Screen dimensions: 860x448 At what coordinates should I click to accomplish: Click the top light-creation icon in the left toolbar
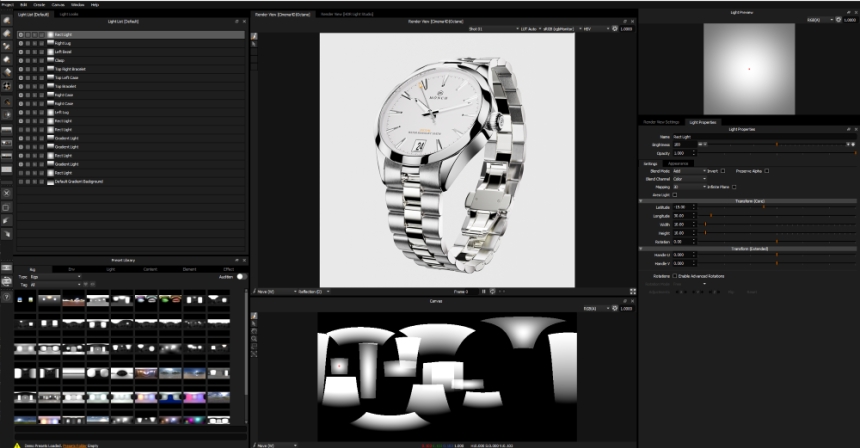tap(6, 20)
